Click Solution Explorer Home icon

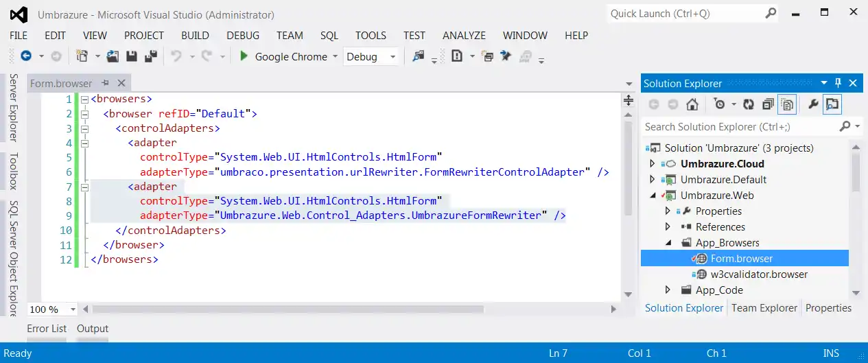[692, 104]
